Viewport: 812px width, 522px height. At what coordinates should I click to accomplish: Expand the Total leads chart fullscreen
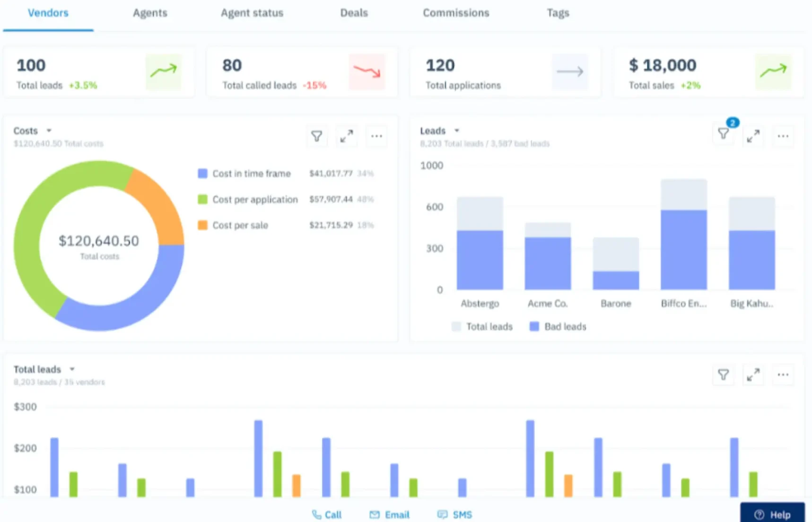click(x=753, y=375)
